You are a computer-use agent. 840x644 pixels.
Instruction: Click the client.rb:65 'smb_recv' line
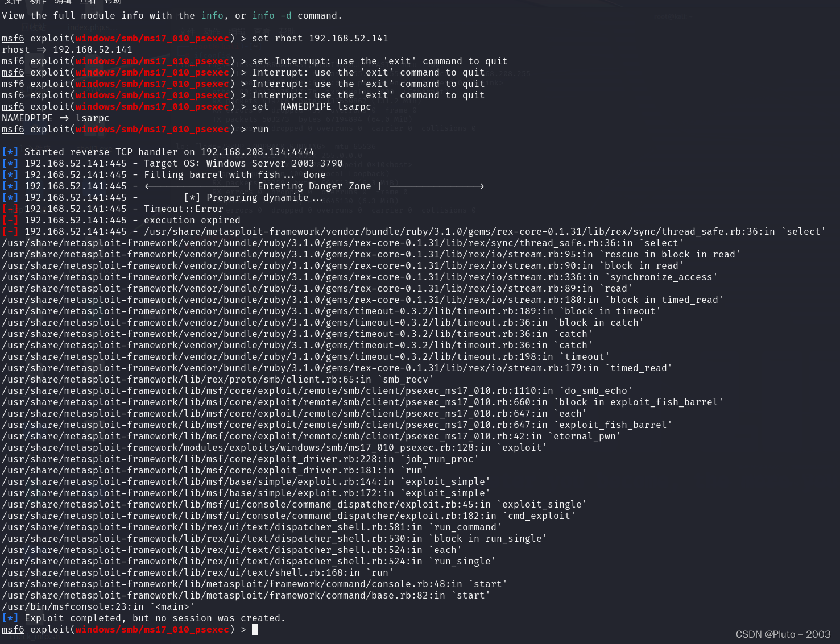217,379
